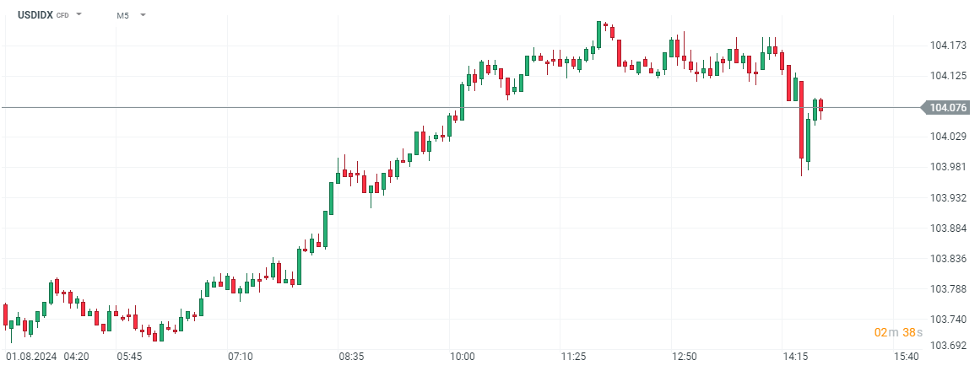Click the 10:00 time axis label
Viewport: 980px width, 371px height.
point(462,357)
